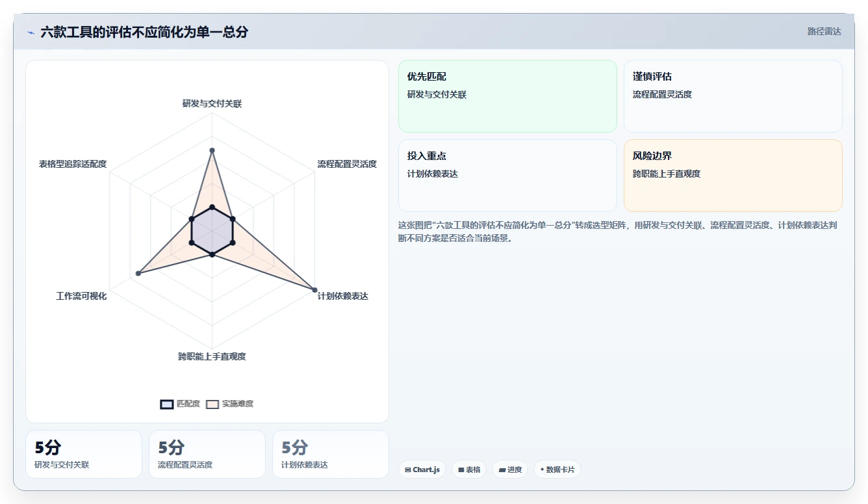
Task: Open the 谨慎评估 card
Action: click(x=733, y=96)
